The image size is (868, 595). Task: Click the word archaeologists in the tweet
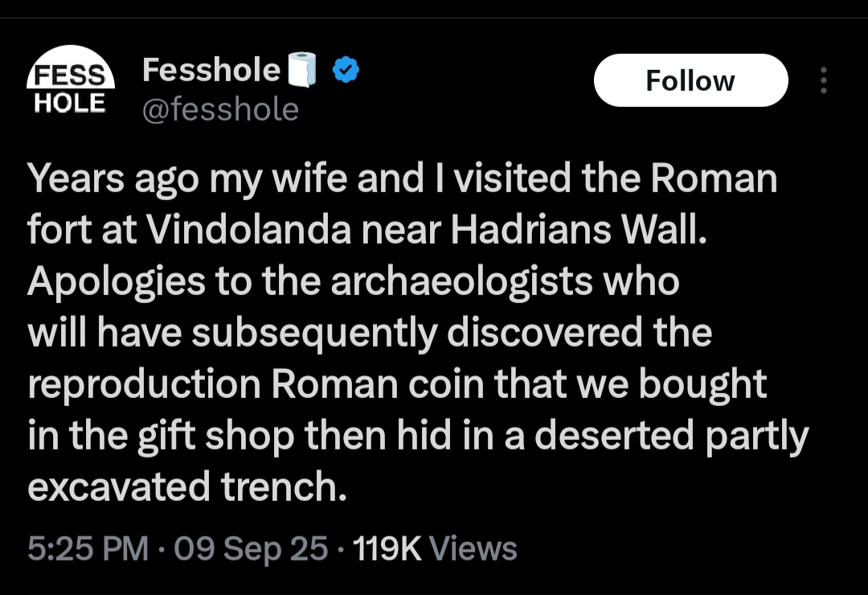(x=461, y=282)
